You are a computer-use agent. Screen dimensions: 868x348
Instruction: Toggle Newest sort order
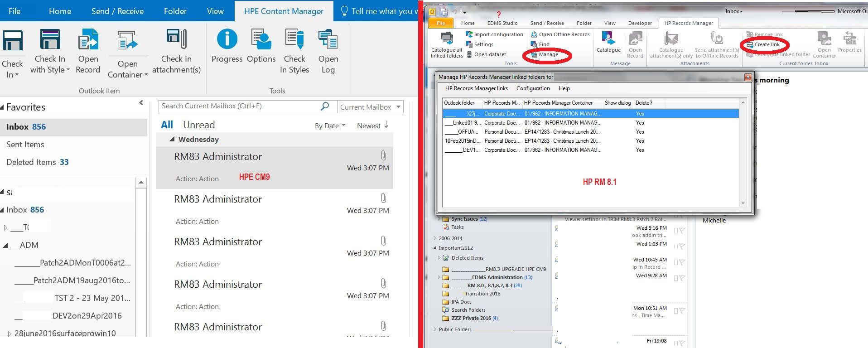point(373,126)
